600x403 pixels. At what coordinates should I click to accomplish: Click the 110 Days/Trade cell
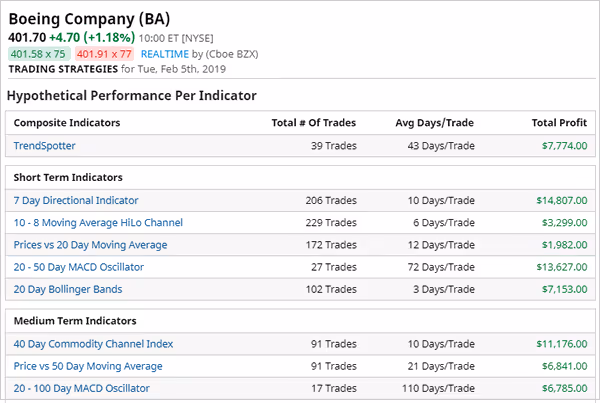(x=438, y=388)
